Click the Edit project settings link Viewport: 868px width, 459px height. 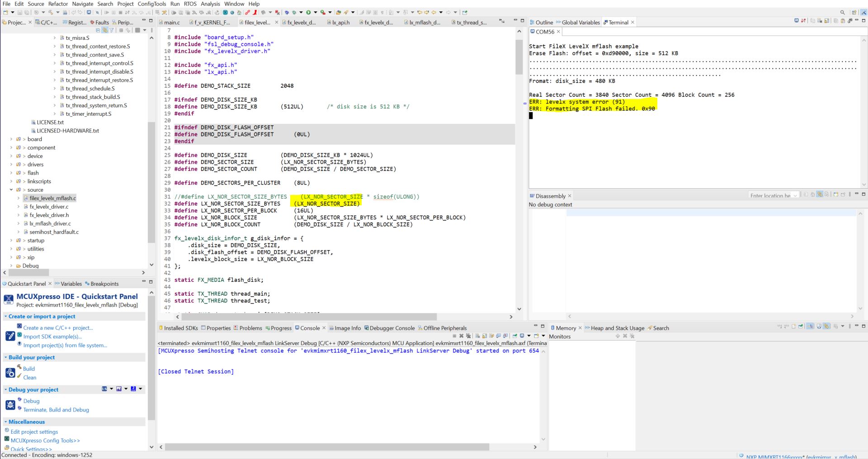(x=34, y=432)
